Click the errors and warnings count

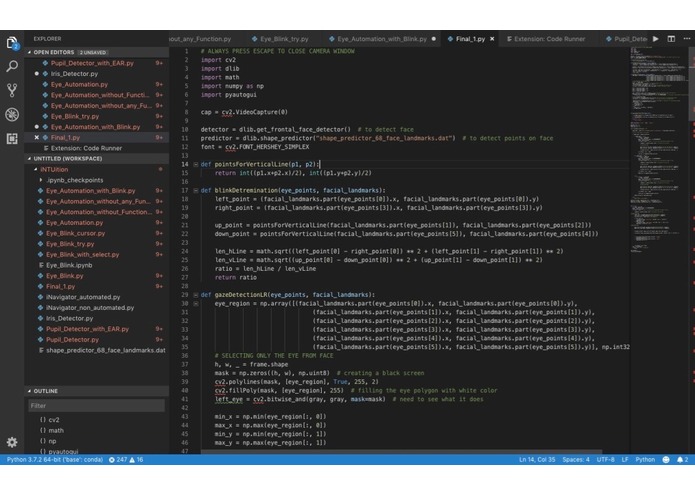[x=126, y=460]
